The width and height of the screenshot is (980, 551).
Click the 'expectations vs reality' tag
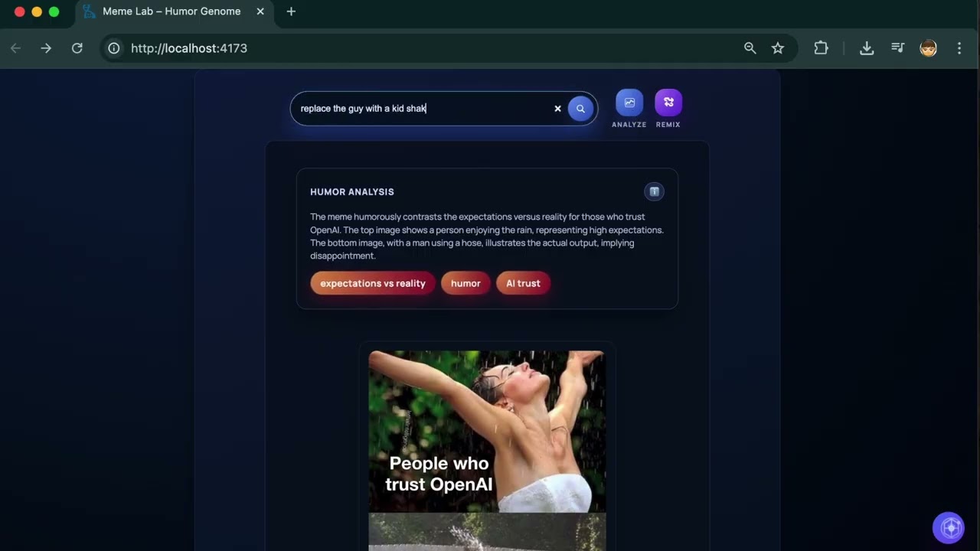click(373, 283)
